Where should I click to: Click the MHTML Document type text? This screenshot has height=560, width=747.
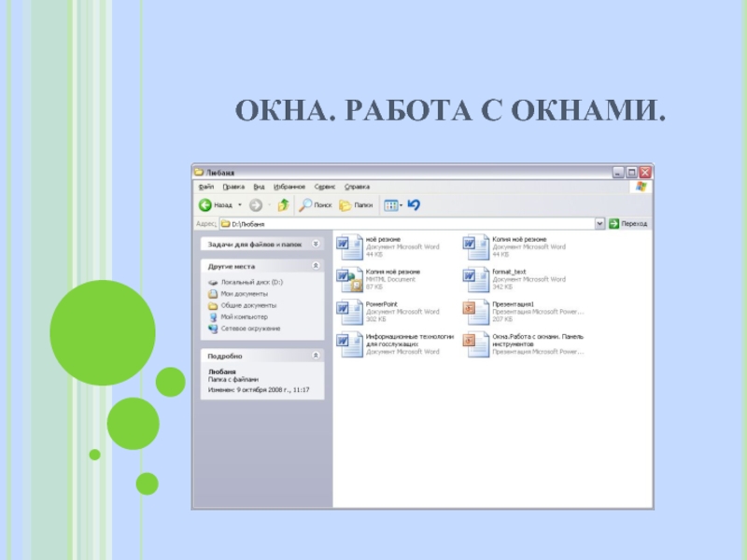[x=390, y=279]
